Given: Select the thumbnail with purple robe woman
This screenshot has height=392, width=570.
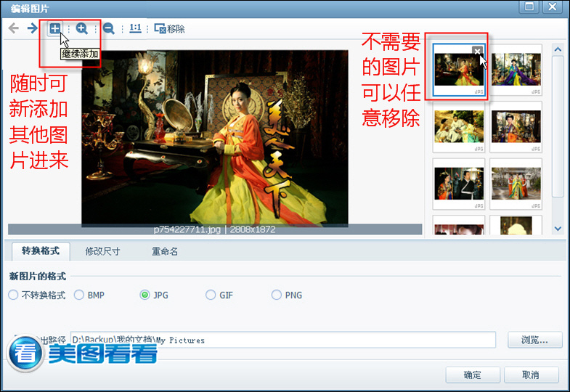Looking at the screenshot, I should [x=516, y=70].
